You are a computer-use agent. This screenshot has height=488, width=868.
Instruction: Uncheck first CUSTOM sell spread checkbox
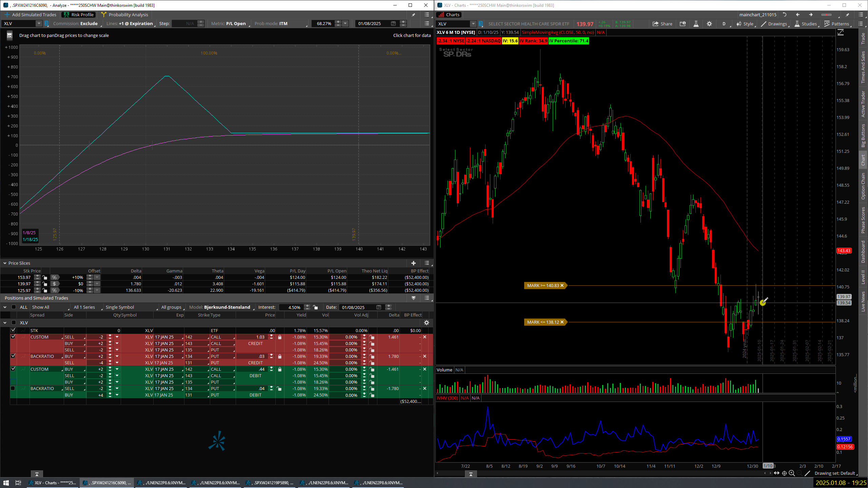pyautogui.click(x=13, y=337)
